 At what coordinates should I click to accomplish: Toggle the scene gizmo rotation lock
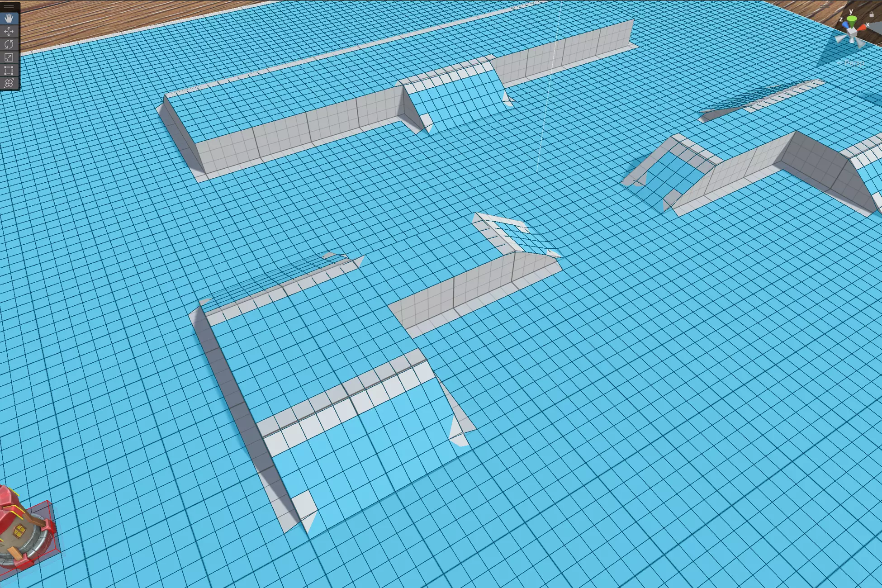[x=872, y=14]
